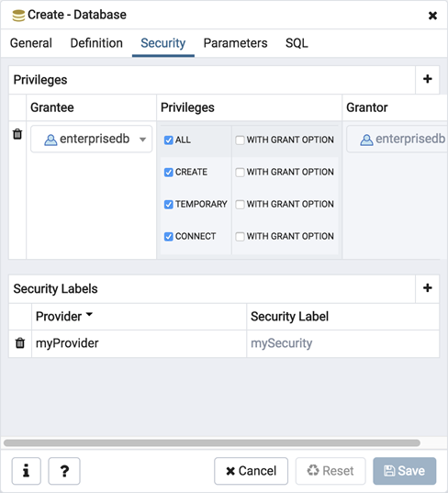Uncheck the CREATE privilege
448x493 pixels.
click(169, 172)
